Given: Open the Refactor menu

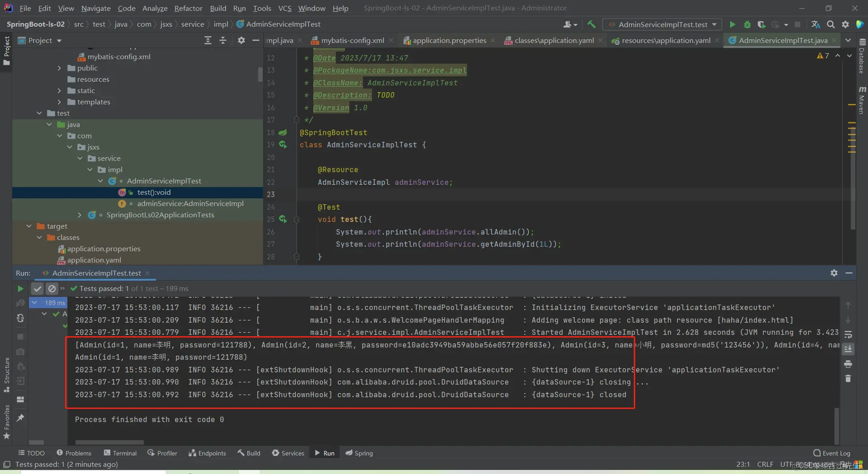Looking at the screenshot, I should pos(189,8).
